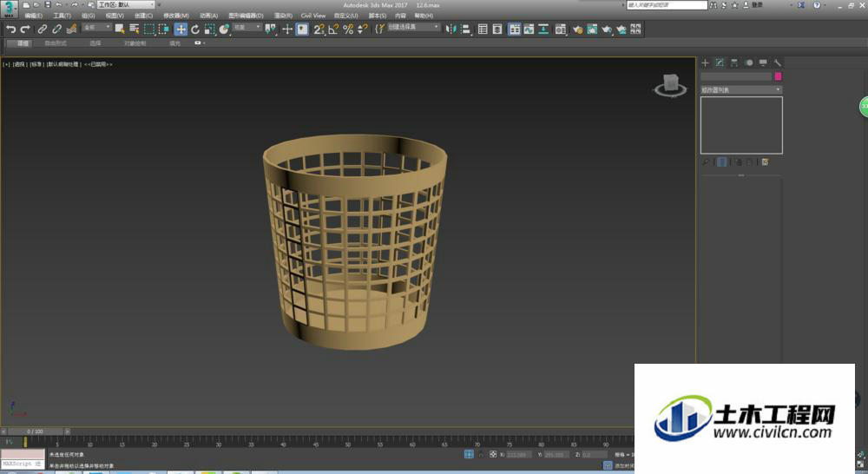
Task: Toggle Pin Stack below modifier list
Action: pos(705,162)
